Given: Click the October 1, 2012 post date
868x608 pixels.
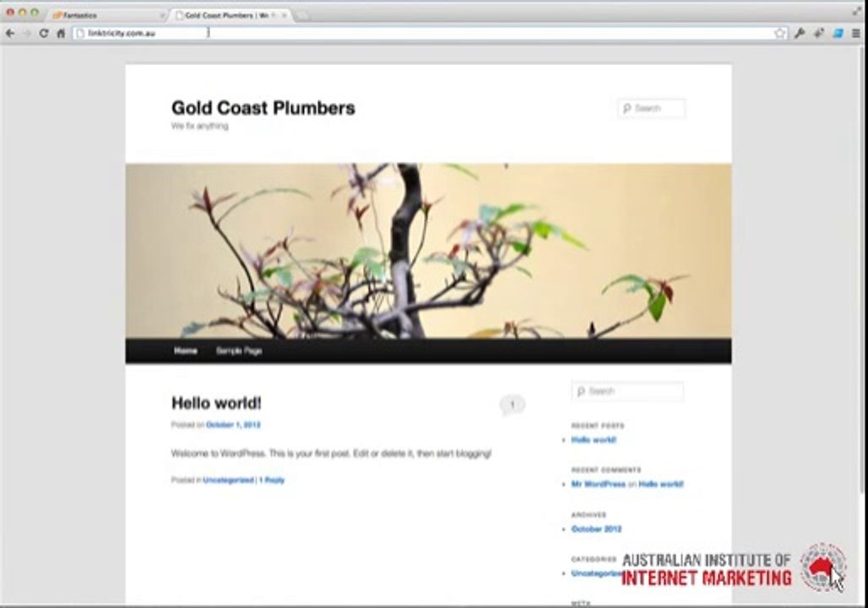Looking at the screenshot, I should point(233,425).
